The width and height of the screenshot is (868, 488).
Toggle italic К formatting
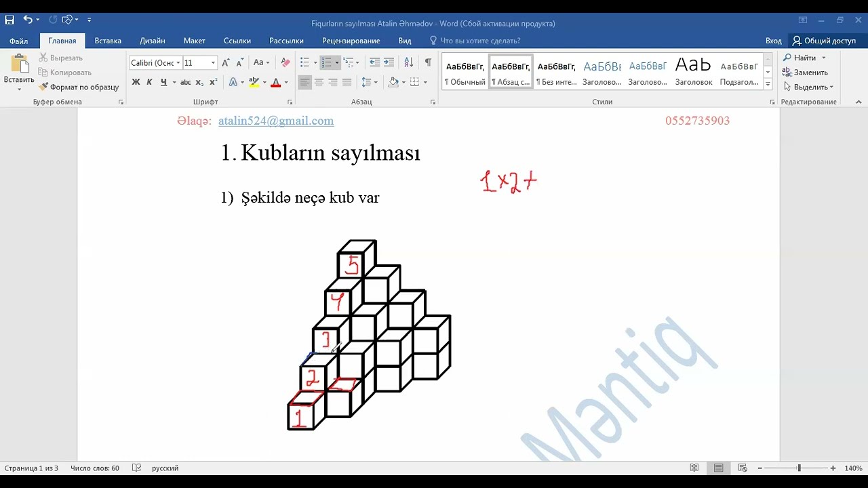pos(149,82)
